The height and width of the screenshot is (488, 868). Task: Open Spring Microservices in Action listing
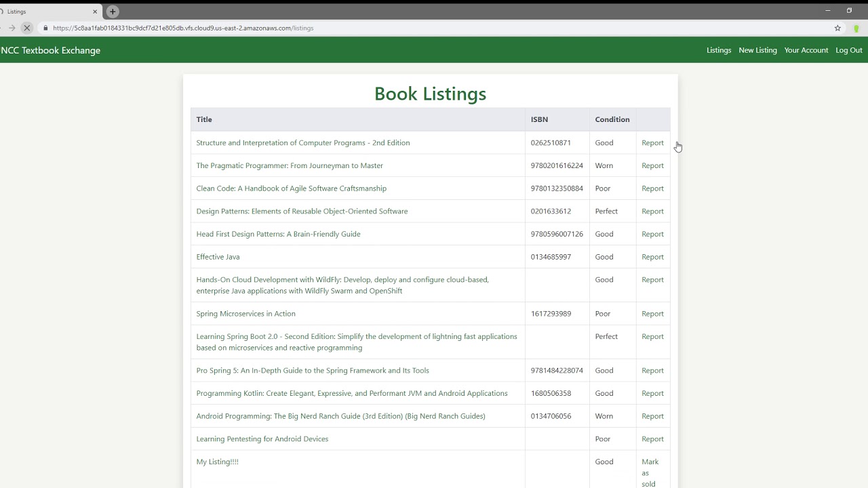pos(245,314)
